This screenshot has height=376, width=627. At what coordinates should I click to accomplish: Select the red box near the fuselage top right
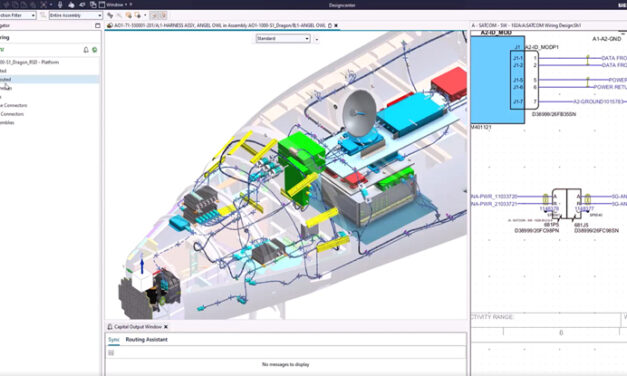click(x=450, y=83)
